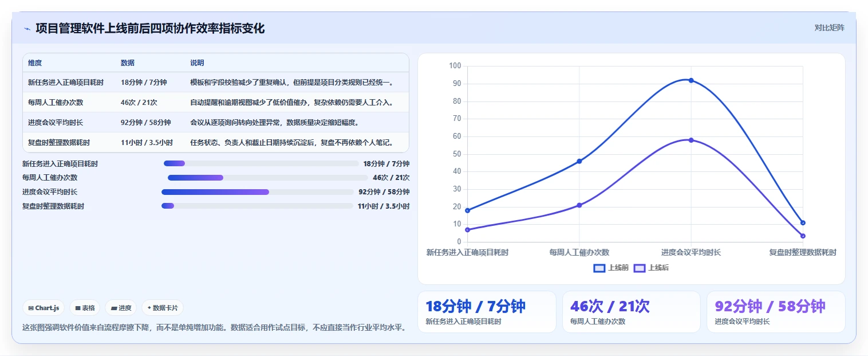This screenshot has width=868, height=356.
Task: Click the description starting 任务状态、负责人
Action: click(x=292, y=143)
